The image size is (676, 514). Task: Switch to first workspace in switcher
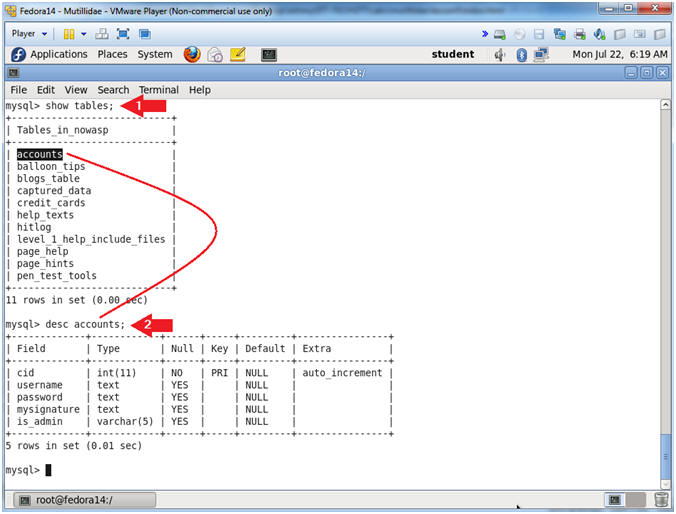tap(615, 500)
